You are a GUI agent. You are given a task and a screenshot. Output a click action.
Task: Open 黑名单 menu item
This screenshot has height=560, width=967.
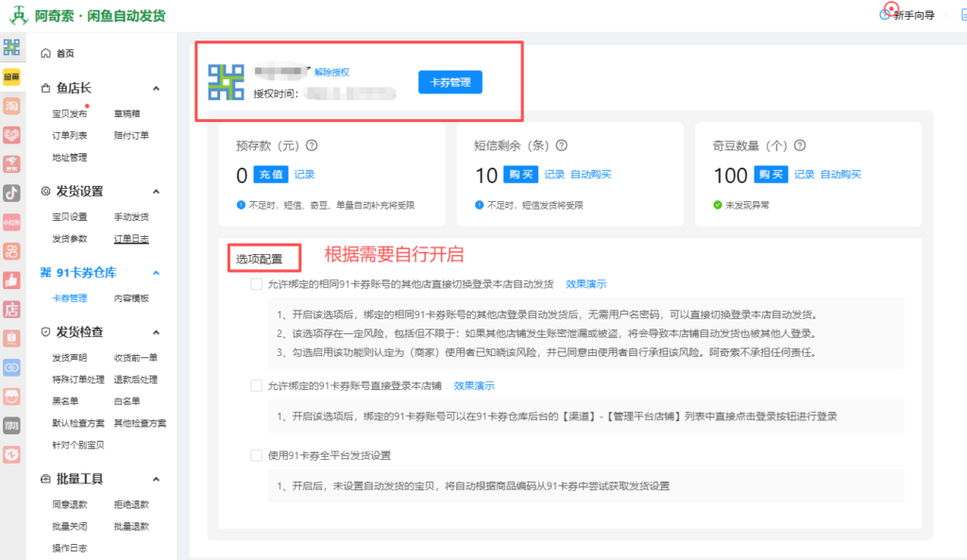[65, 401]
